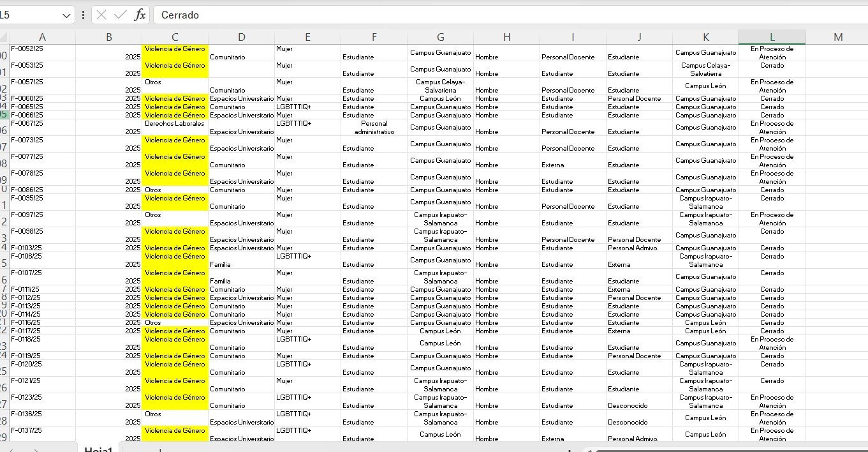Click Campus León in column K of F-0057/25 row

coord(705,86)
